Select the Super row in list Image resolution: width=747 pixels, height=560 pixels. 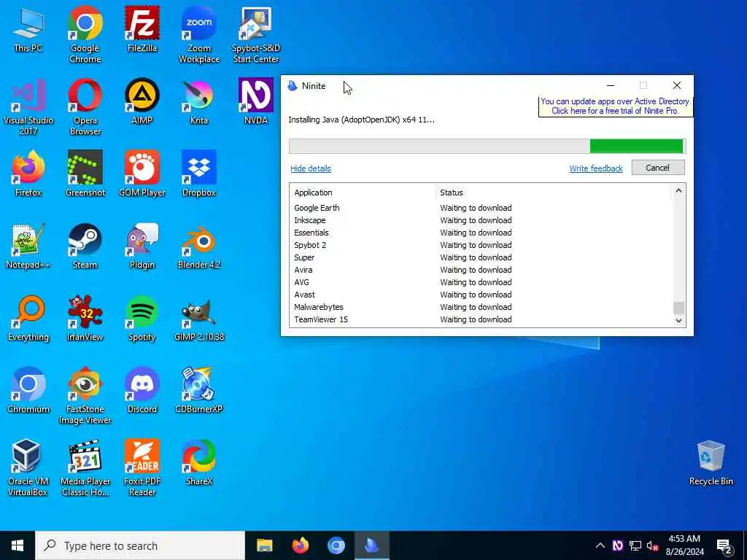[481, 257]
